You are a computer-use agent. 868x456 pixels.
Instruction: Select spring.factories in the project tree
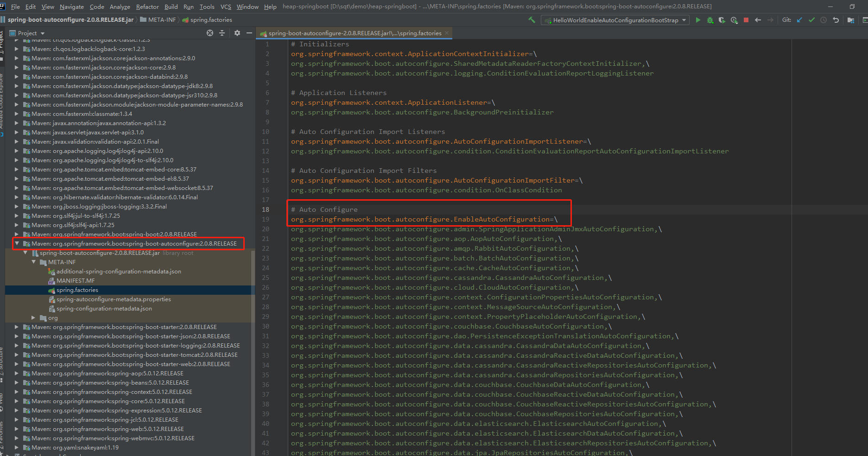[130, 290]
